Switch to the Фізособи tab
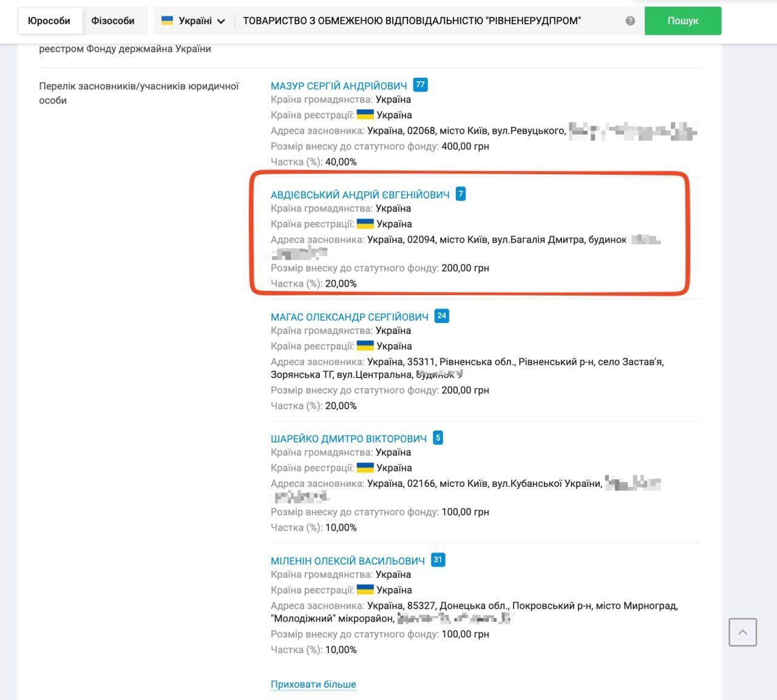The height and width of the screenshot is (700, 777). click(x=113, y=21)
